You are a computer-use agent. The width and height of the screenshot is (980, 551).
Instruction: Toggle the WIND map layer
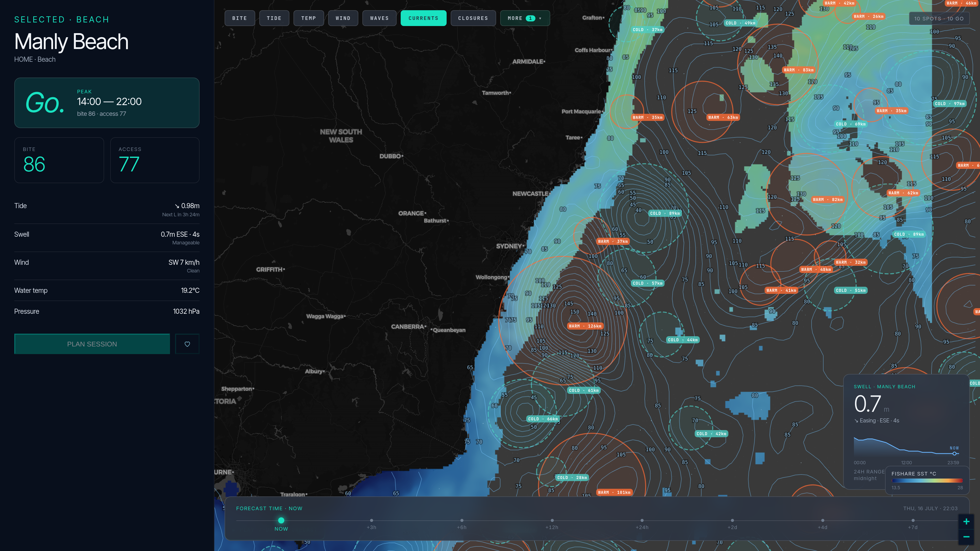point(343,18)
